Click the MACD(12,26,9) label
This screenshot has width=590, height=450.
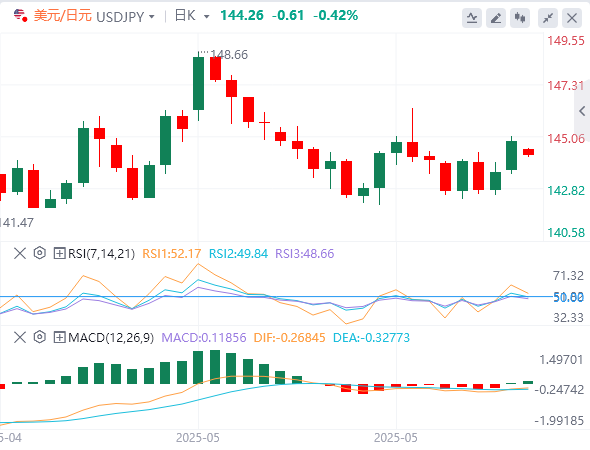click(111, 338)
